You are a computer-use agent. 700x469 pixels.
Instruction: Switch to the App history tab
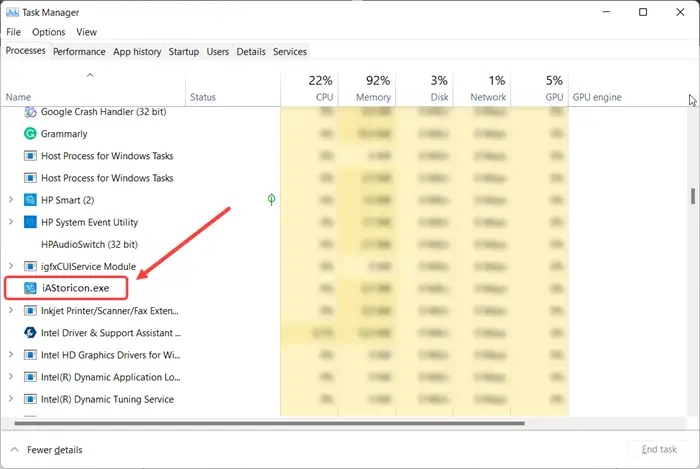pyautogui.click(x=137, y=52)
